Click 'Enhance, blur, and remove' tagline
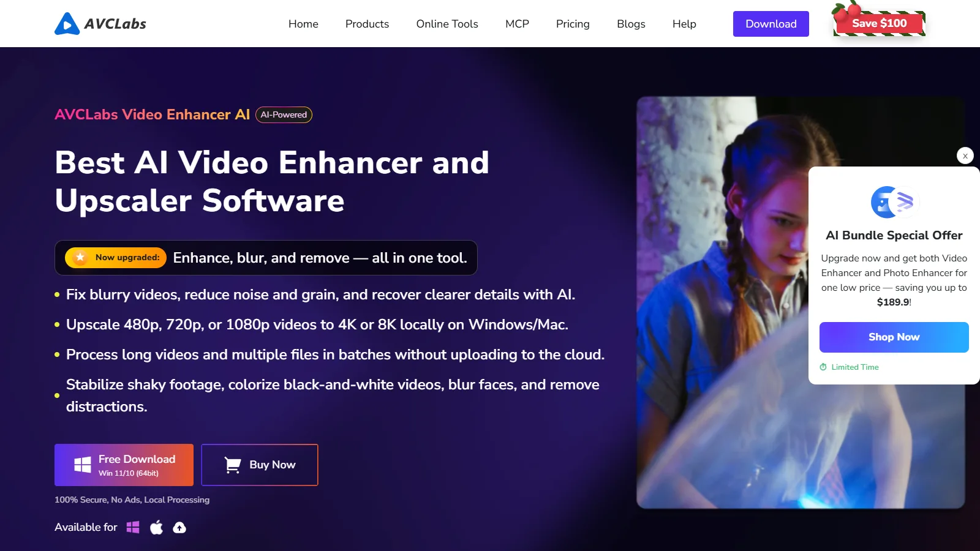 [x=320, y=258]
